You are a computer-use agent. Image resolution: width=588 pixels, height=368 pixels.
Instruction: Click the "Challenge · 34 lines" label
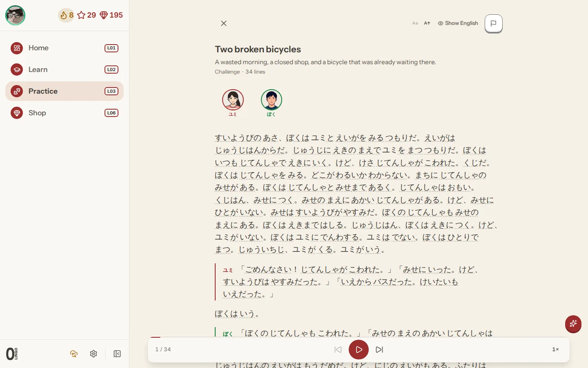click(240, 72)
